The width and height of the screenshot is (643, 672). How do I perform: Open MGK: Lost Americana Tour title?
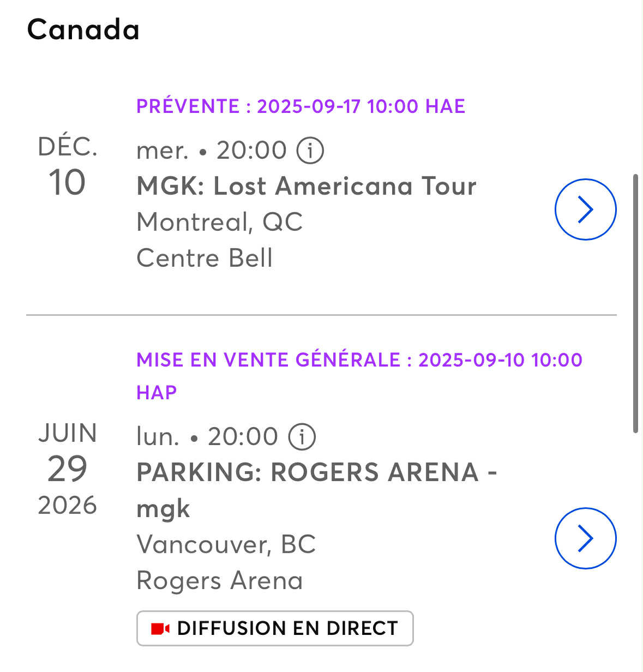click(307, 186)
